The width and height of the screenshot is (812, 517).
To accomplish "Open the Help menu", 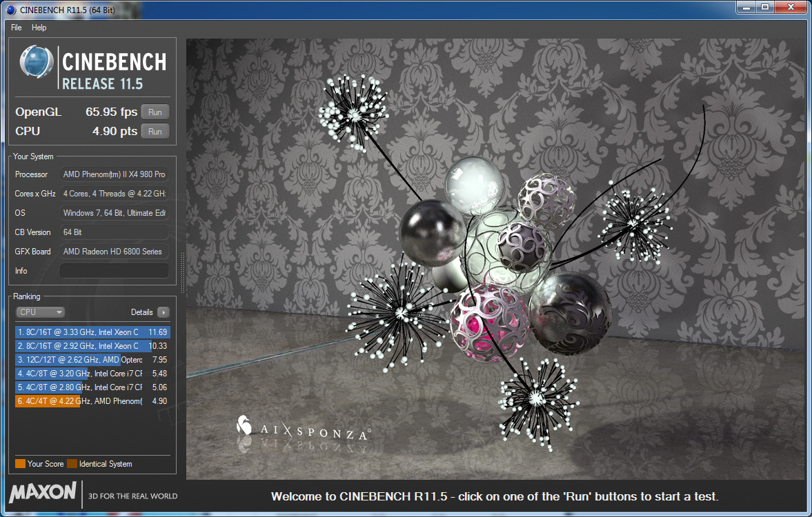I will 39,28.
